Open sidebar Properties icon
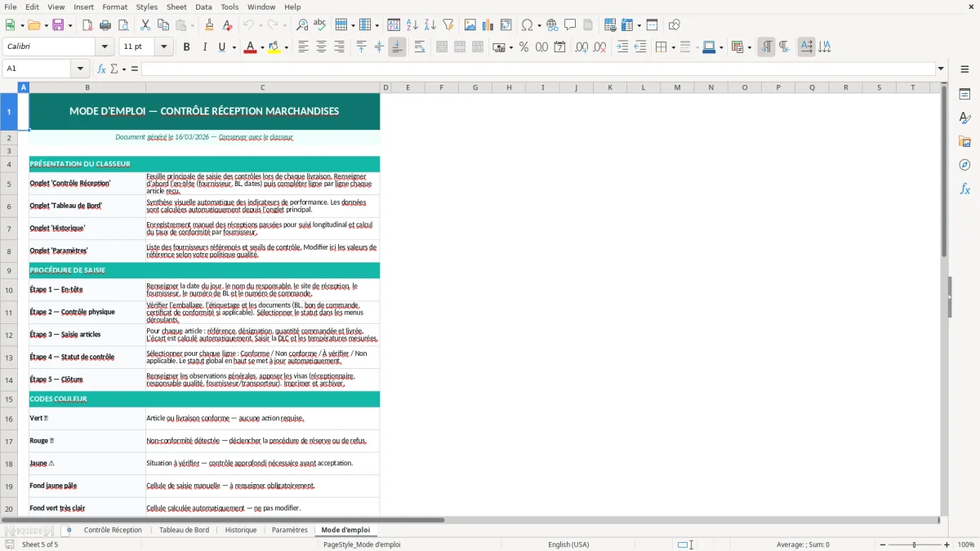Viewport: 980px width, 551px height. coord(964,94)
